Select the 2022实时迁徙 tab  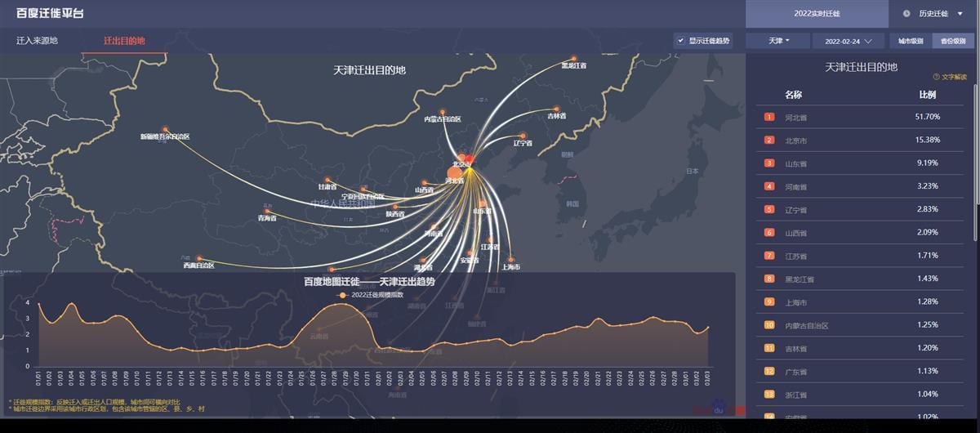coord(817,14)
